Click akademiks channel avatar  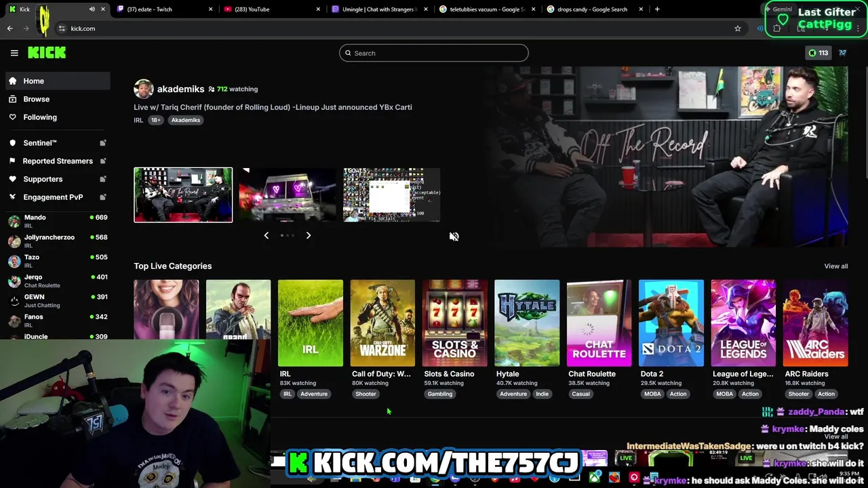click(143, 89)
